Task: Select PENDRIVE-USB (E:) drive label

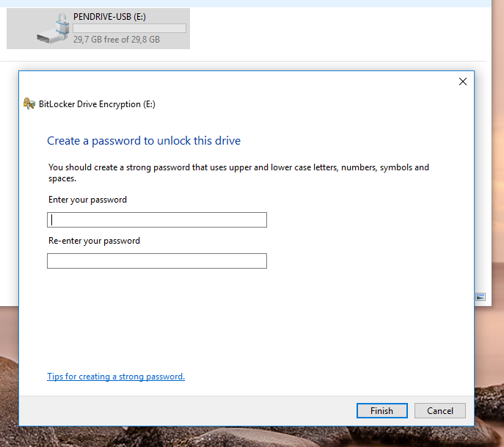Action: (109, 17)
